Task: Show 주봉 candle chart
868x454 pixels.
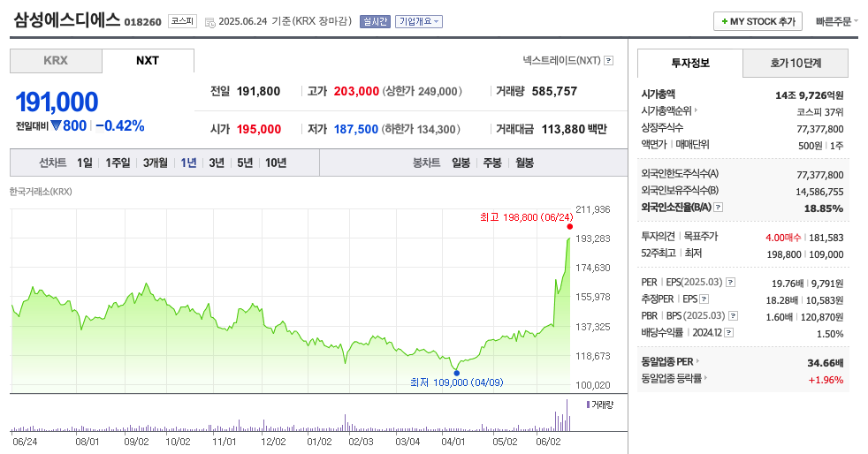Action: tap(492, 163)
